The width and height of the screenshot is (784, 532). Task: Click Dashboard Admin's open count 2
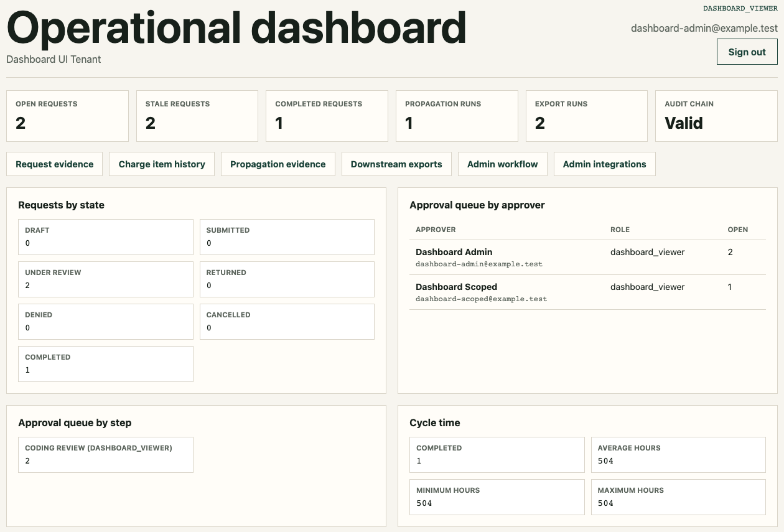pos(730,252)
